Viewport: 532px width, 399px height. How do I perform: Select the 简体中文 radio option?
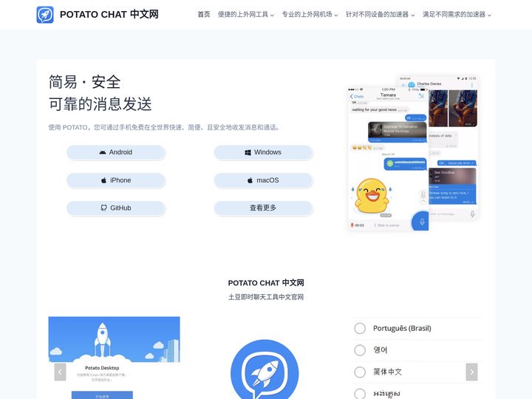(360, 372)
